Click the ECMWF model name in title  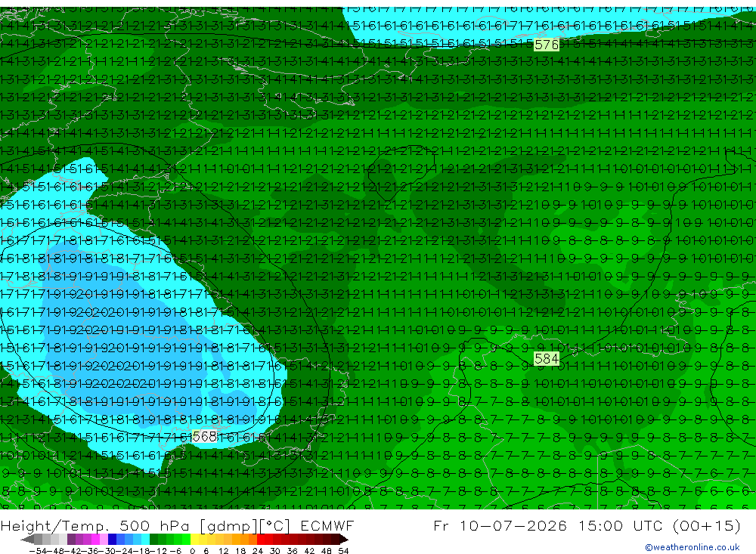[327, 525]
